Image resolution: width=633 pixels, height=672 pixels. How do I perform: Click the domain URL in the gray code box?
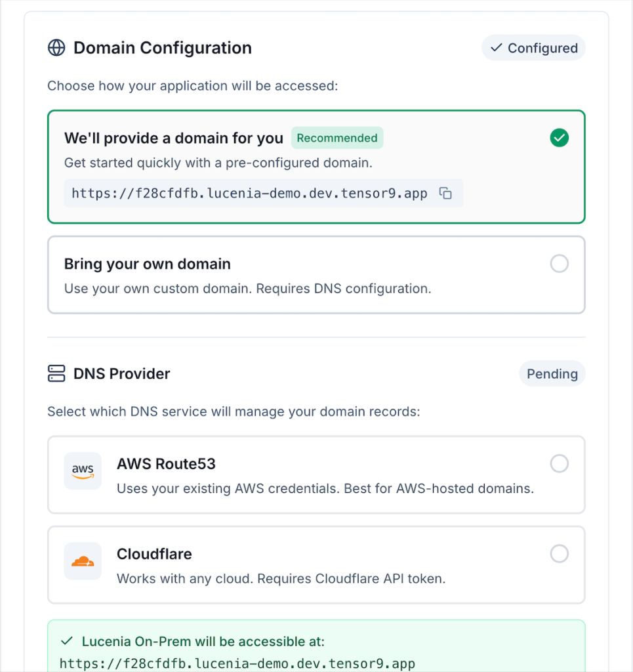click(x=249, y=194)
